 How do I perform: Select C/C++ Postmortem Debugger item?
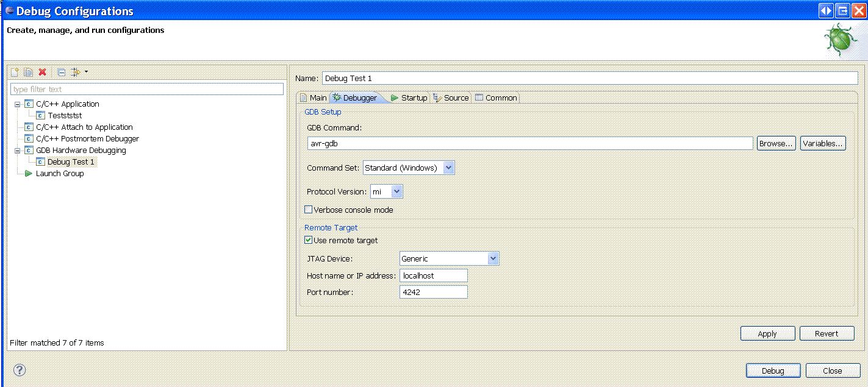coord(87,139)
